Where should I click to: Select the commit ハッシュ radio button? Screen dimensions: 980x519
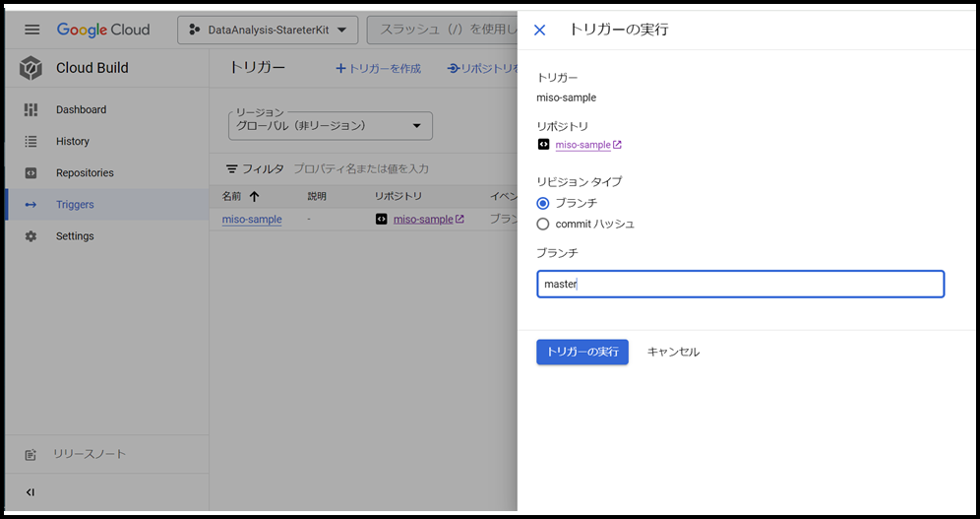543,224
